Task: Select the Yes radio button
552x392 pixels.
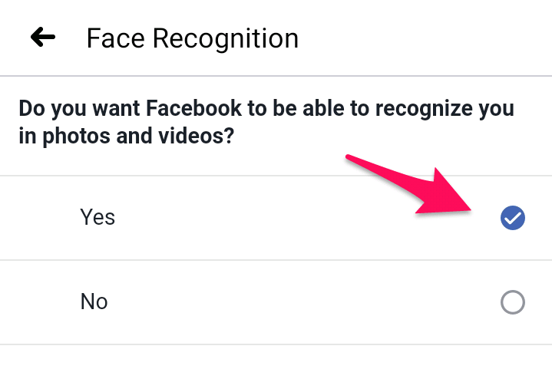Action: 512,219
